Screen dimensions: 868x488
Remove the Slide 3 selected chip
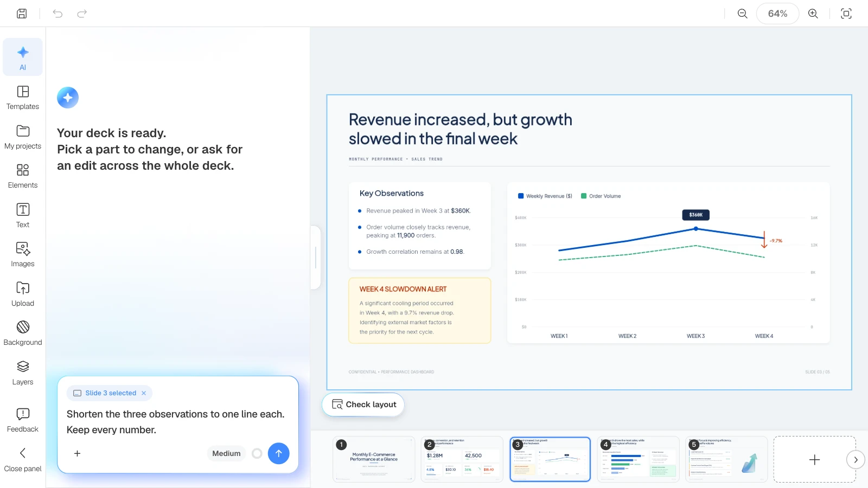[144, 393]
